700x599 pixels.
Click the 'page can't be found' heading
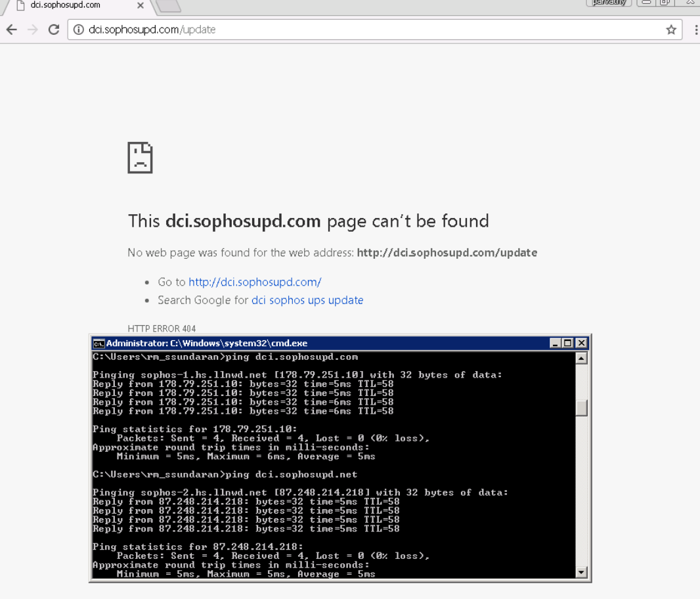[309, 221]
